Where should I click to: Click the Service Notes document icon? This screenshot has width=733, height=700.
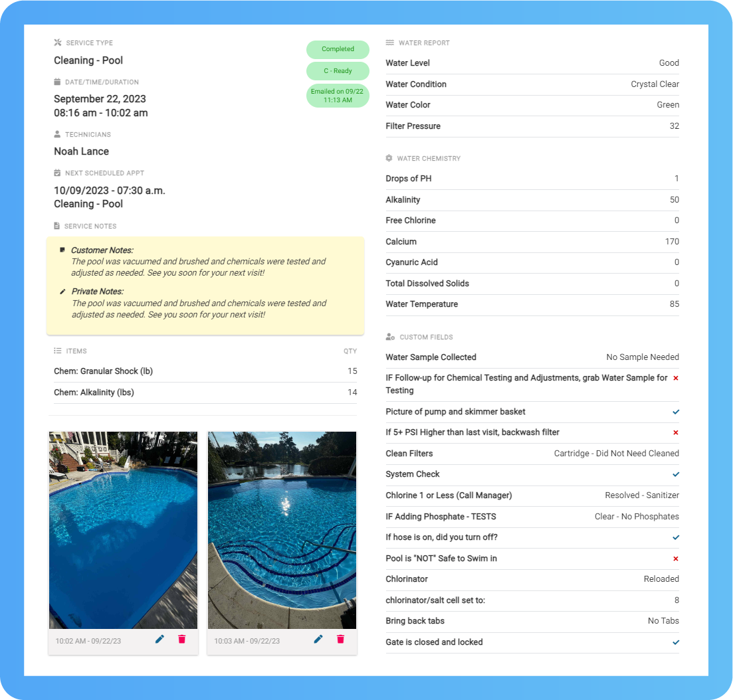click(x=57, y=226)
